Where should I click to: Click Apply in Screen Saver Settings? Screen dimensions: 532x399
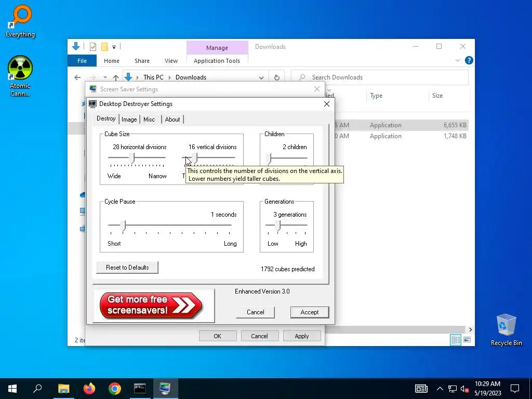click(302, 336)
